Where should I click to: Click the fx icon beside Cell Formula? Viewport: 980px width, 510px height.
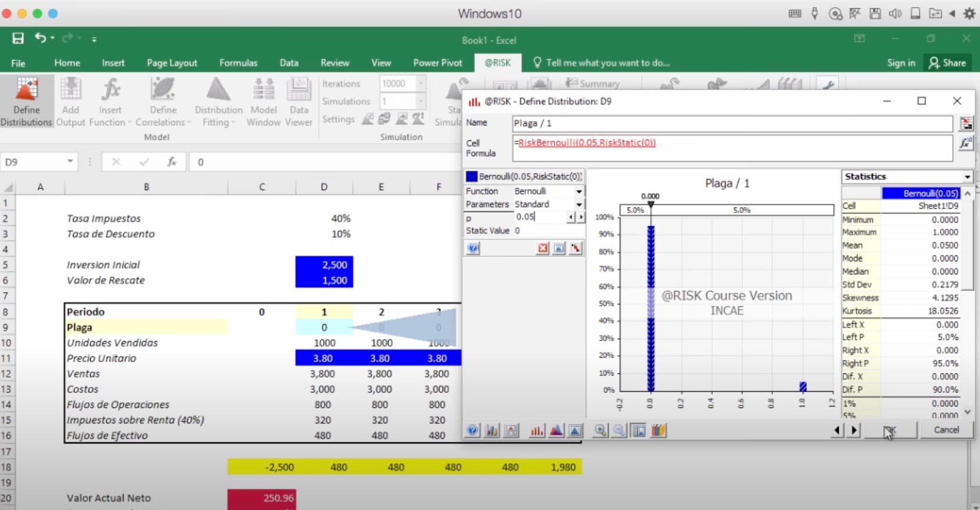click(x=965, y=143)
